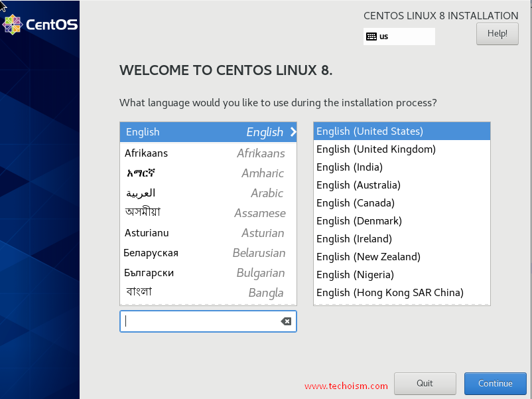The width and height of the screenshot is (532, 399).
Task: Click the keyboard layout icon
Action: coord(371,37)
